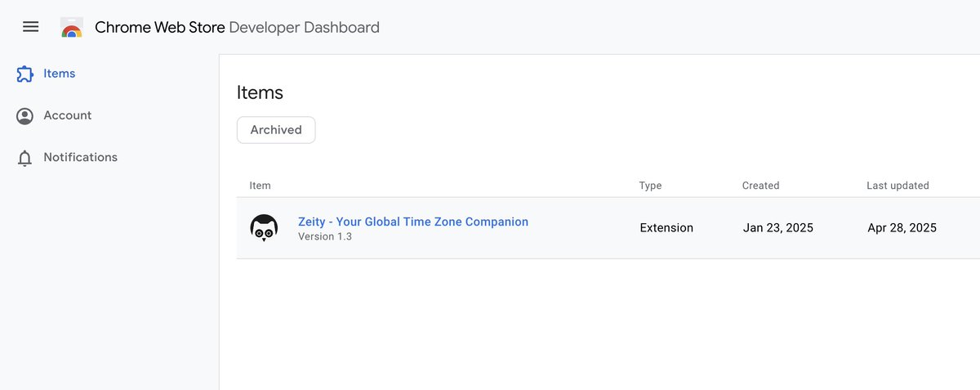Click the Zeity owl extension icon
Viewport: 980px width, 390px height.
(x=264, y=228)
